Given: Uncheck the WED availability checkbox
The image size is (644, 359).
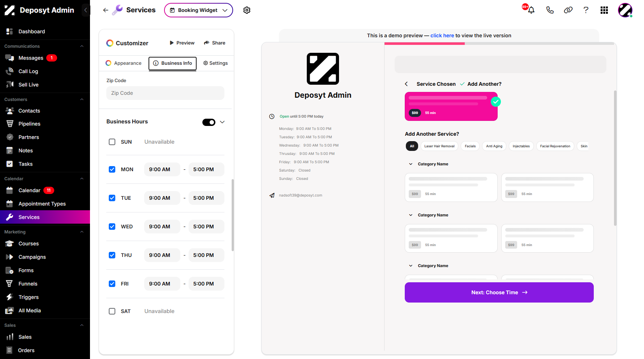Looking at the screenshot, I should click(112, 227).
